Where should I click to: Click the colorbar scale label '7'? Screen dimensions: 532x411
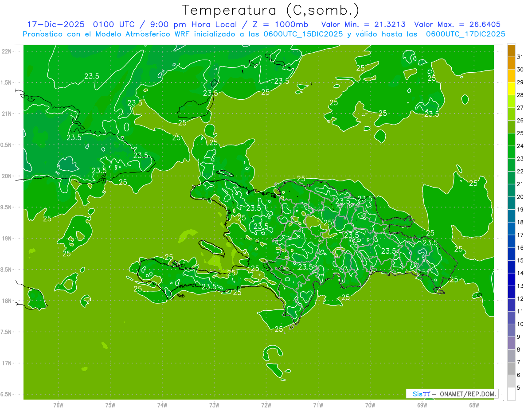pyautogui.click(x=519, y=362)
